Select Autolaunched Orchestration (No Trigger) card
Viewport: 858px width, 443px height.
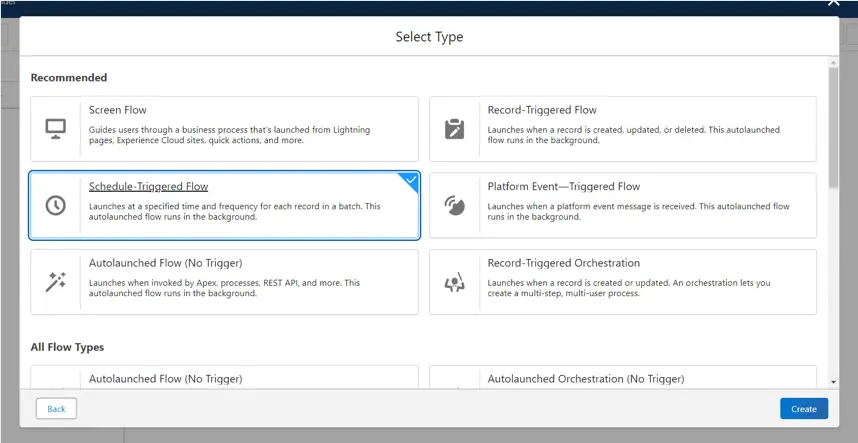[x=623, y=378]
